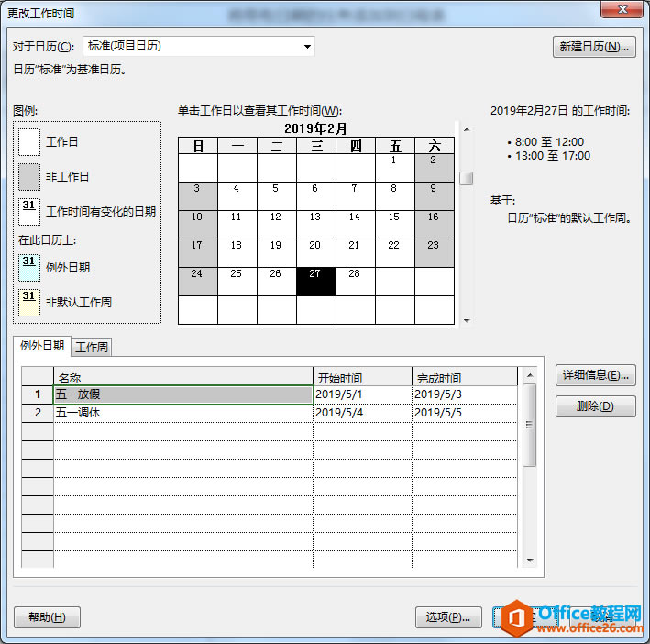Screen dimensions: 650x644
Task: Select February 25 on the calendar
Action: 237,282
